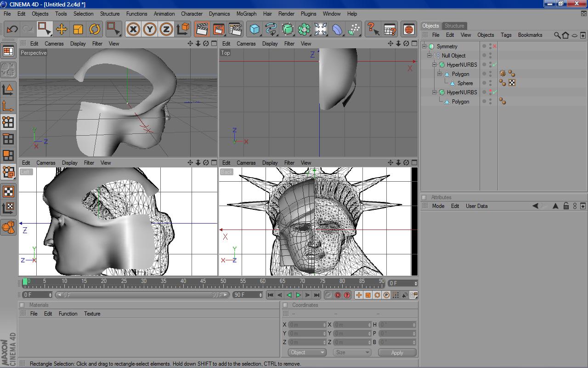Toggle the position keyframe recording icon
This screenshot has width=588, height=368.
click(x=359, y=295)
